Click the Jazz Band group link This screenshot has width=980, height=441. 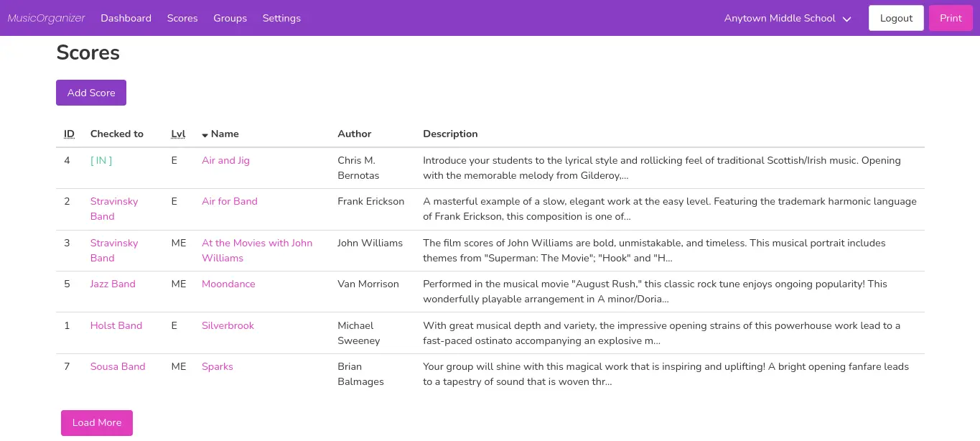tap(113, 284)
